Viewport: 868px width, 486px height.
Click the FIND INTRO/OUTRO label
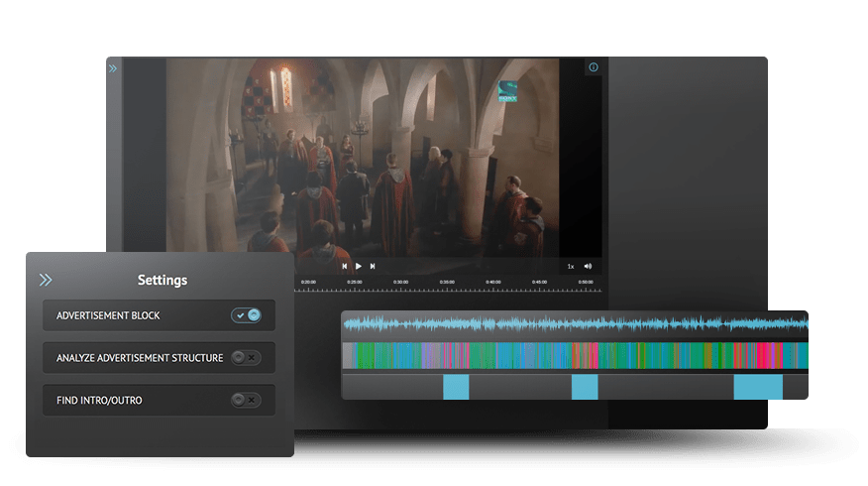[x=99, y=400]
